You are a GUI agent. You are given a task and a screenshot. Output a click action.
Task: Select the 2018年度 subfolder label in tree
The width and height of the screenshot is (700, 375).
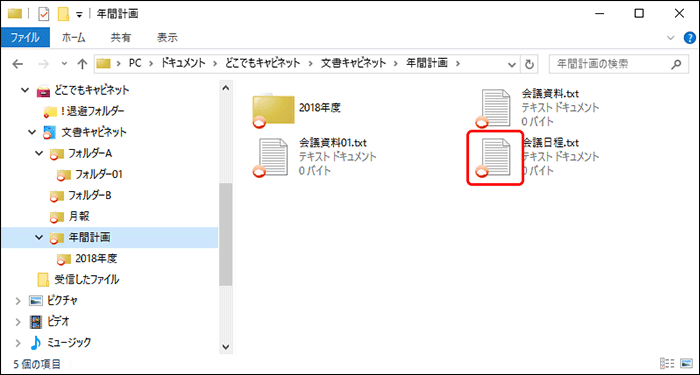pyautogui.click(x=96, y=258)
